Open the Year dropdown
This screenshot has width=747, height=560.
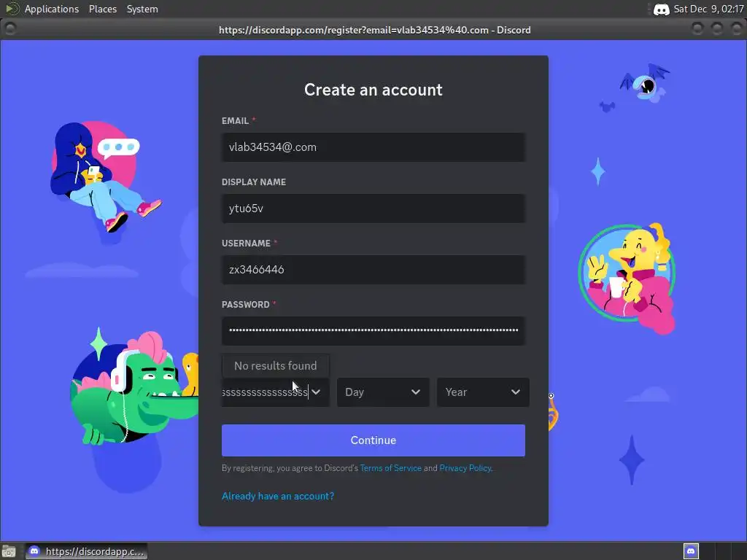point(483,392)
